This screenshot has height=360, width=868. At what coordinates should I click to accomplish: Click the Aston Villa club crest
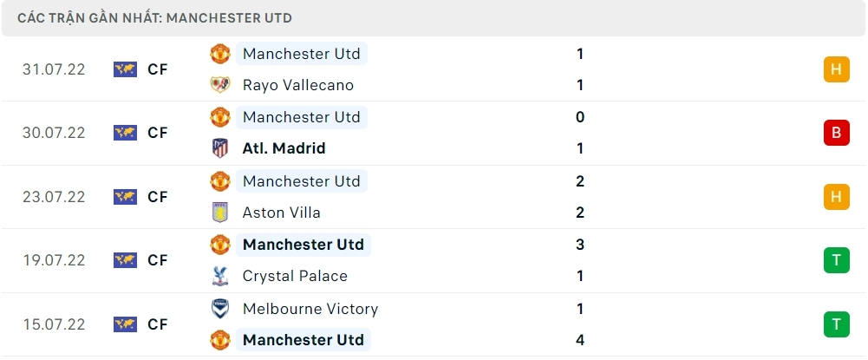coord(220,213)
